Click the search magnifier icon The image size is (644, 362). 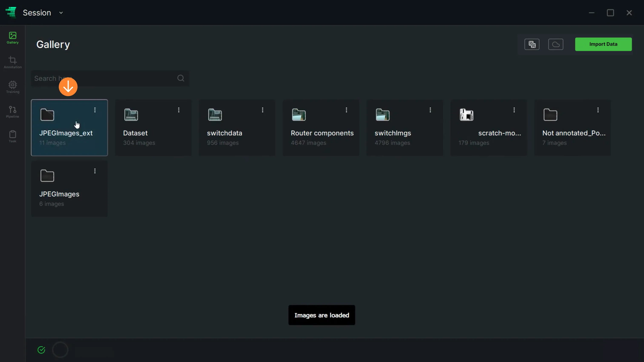[x=181, y=78]
